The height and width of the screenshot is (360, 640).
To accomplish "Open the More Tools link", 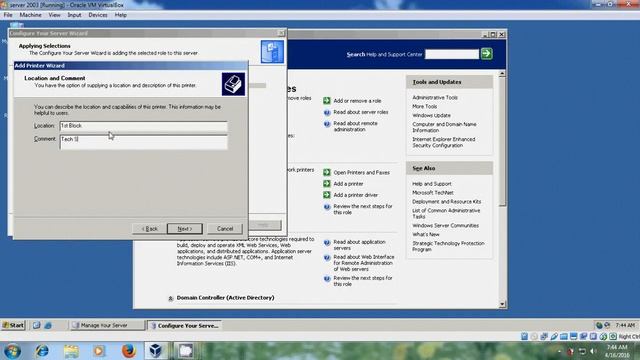I will pyautogui.click(x=424, y=107).
